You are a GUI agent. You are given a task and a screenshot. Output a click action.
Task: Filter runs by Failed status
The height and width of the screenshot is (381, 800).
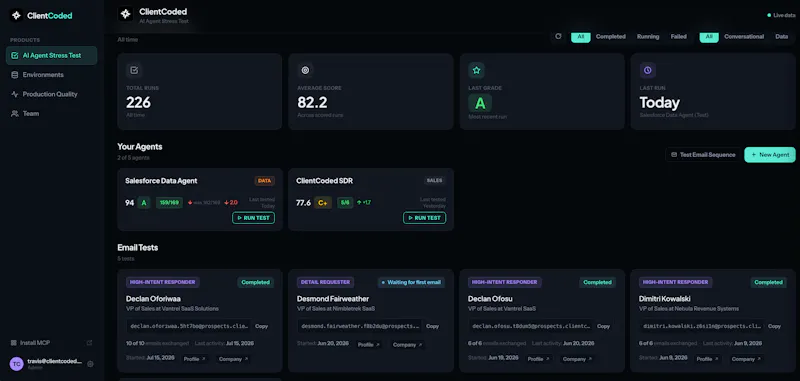tap(679, 37)
